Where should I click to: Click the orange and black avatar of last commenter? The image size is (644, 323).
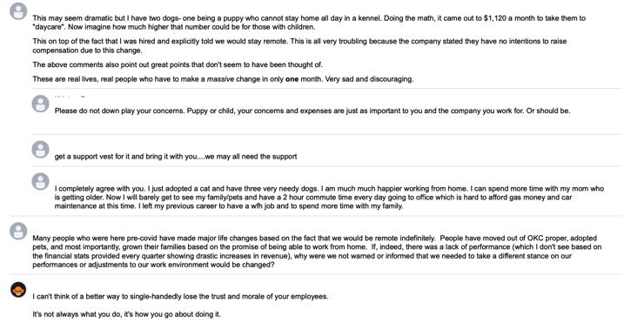tap(18, 290)
